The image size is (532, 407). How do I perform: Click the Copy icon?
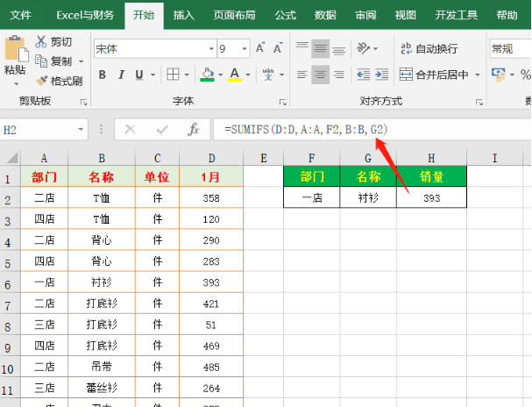[41, 61]
